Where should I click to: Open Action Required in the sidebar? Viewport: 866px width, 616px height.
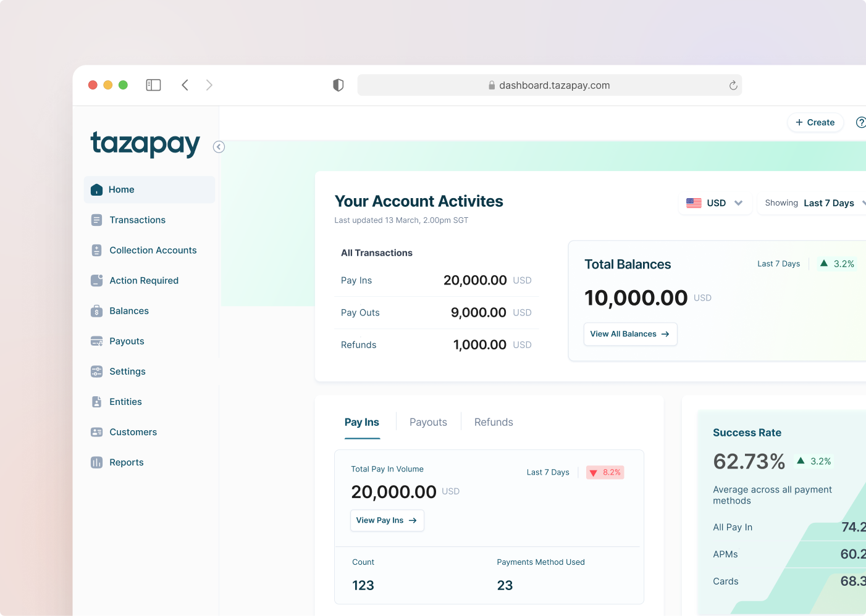tap(149, 280)
